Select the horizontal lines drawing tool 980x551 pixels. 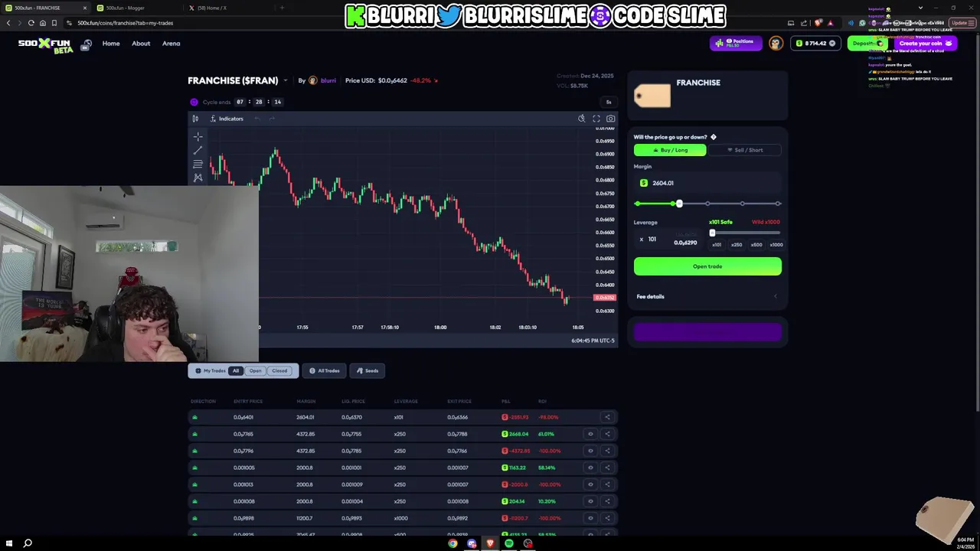coord(198,164)
